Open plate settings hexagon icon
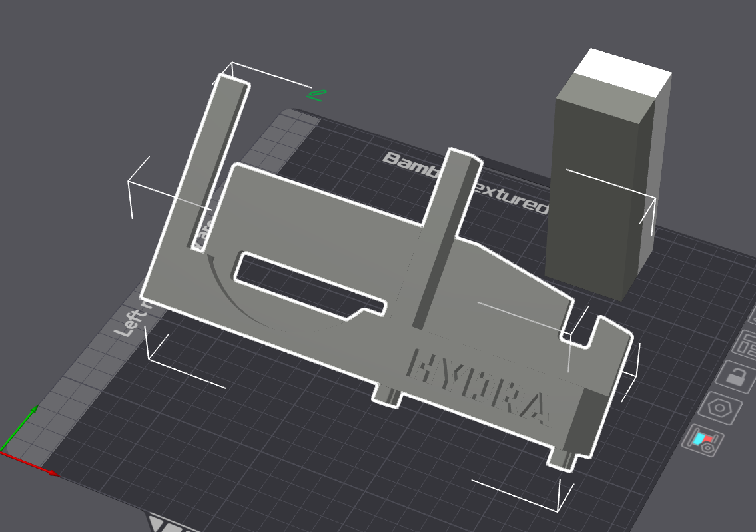Screen dimensions: 756x532 click(x=720, y=408)
